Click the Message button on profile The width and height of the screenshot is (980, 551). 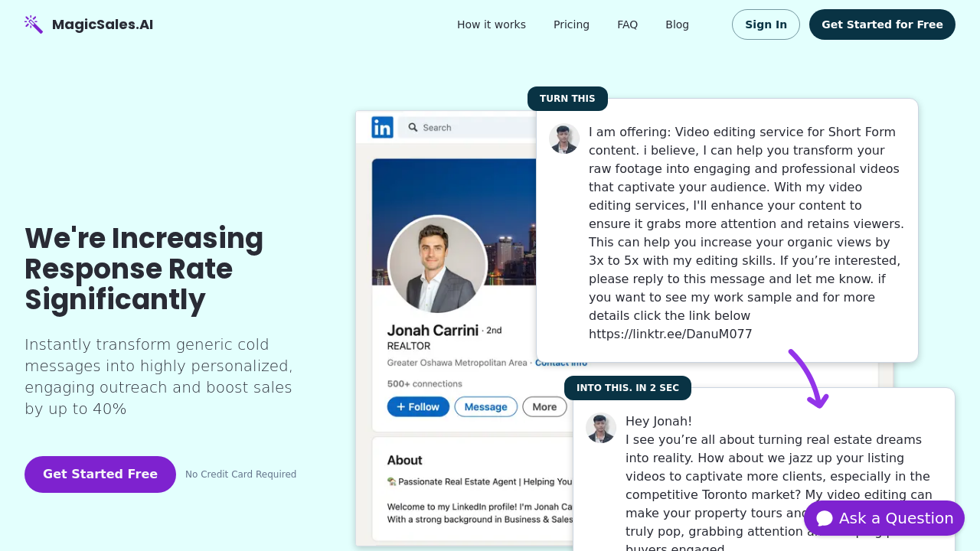486,407
